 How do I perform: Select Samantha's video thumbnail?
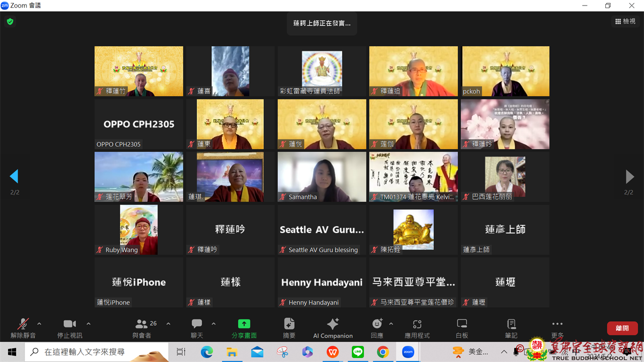click(322, 176)
